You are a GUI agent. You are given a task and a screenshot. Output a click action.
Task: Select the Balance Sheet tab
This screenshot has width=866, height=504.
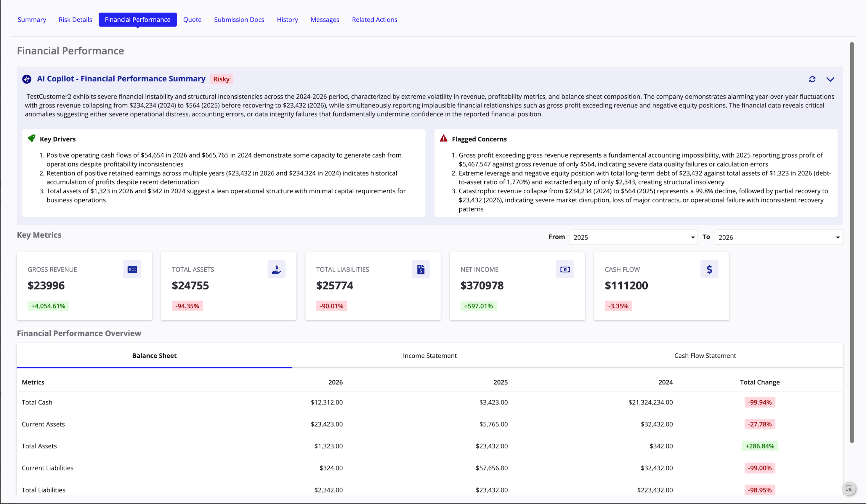click(x=154, y=356)
